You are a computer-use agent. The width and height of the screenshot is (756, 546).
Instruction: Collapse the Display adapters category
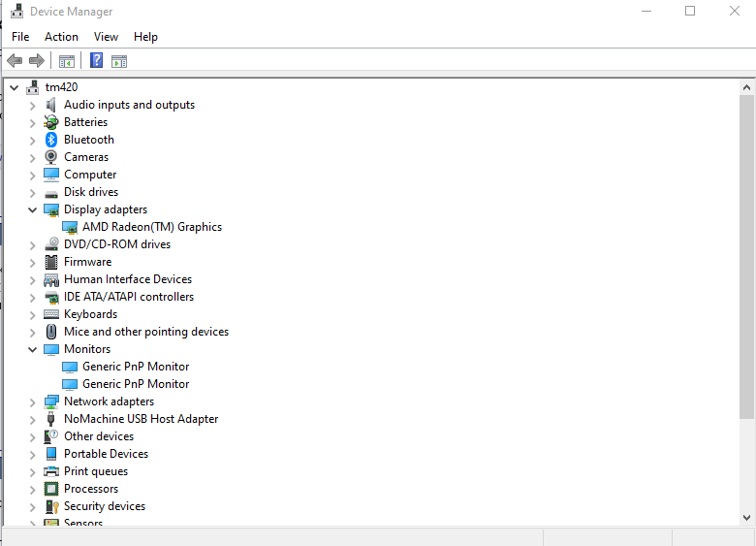coord(32,209)
